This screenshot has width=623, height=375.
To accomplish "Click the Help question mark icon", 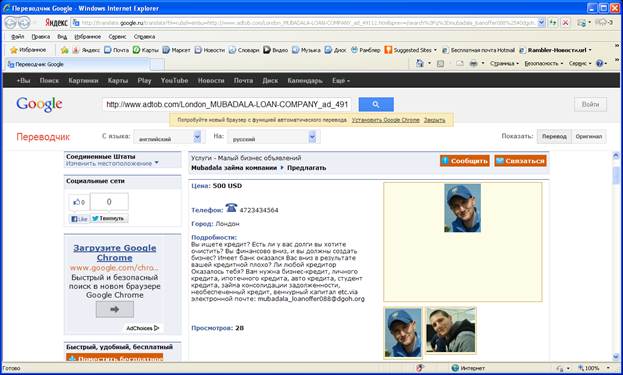I will pos(600,63).
